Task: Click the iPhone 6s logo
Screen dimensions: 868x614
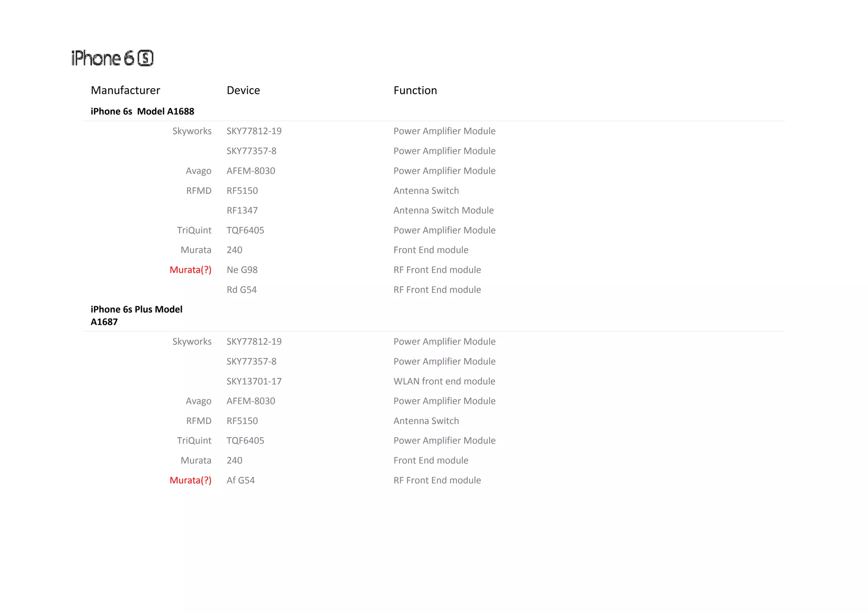Action: pyautogui.click(x=112, y=58)
